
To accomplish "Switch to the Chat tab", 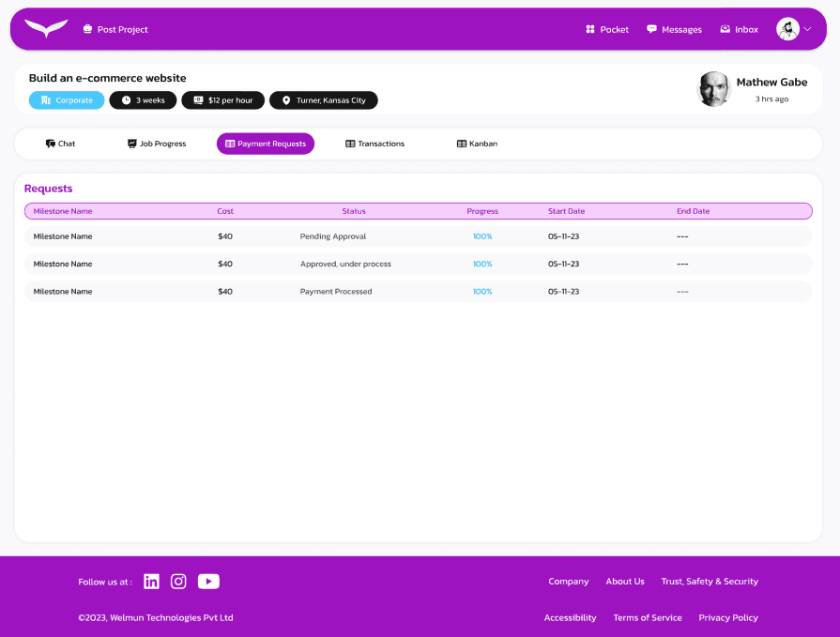I will 60,144.
